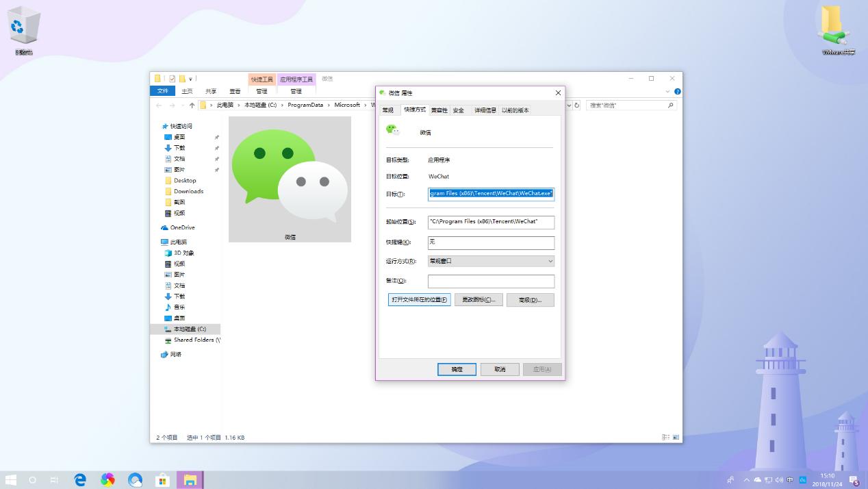This screenshot has width=868, height=489.
Task: Click the 更改图标 button
Action: pos(478,300)
